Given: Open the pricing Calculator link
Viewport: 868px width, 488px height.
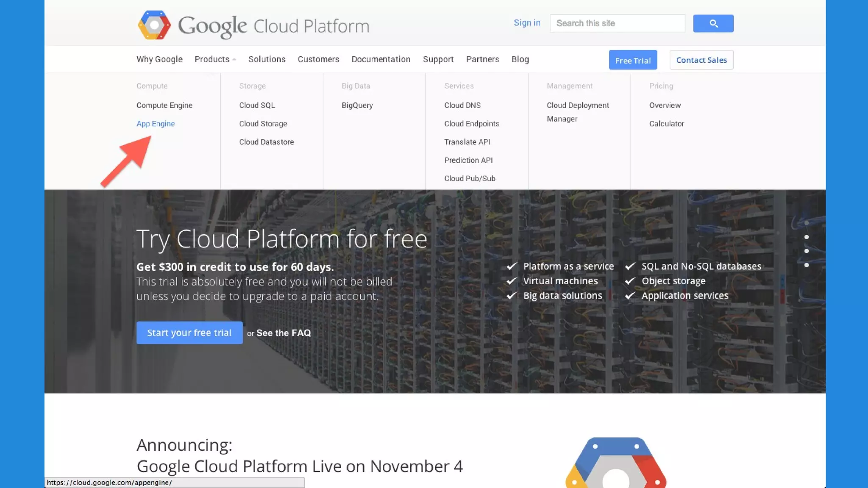Looking at the screenshot, I should tap(666, 124).
